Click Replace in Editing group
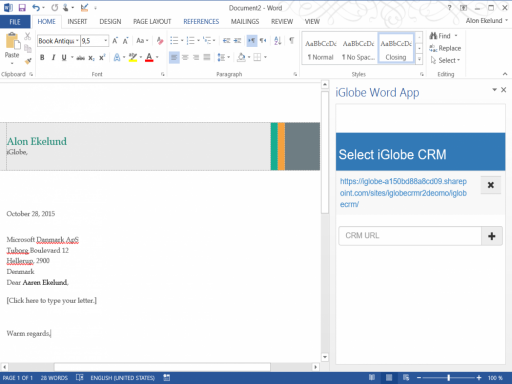The height and width of the screenshot is (384, 512). tap(445, 48)
